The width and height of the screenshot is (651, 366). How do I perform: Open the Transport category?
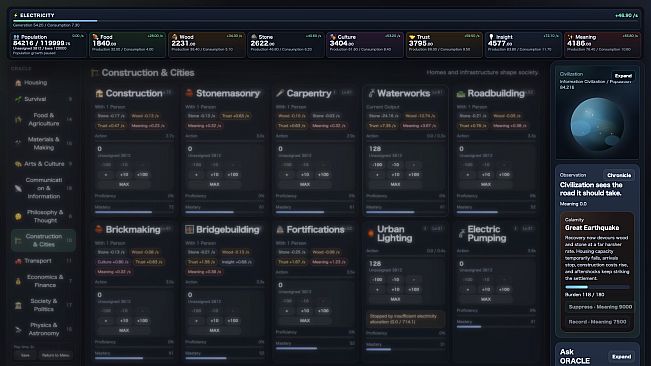(43, 261)
